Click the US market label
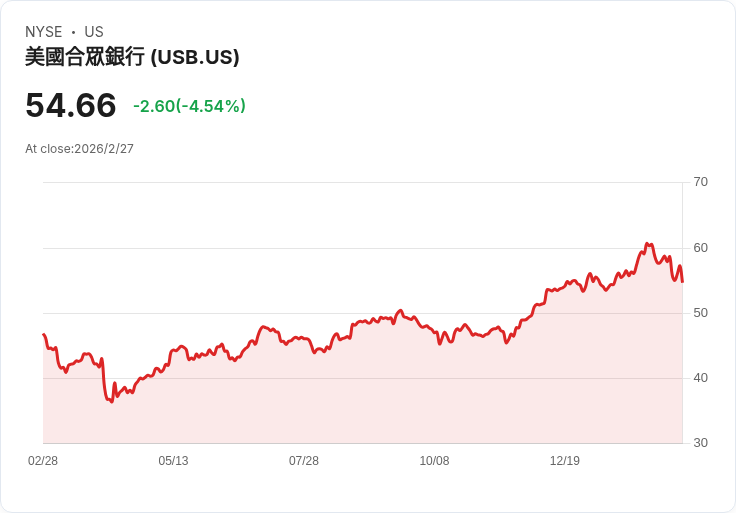This screenshot has height=513, width=736. pos(94,32)
